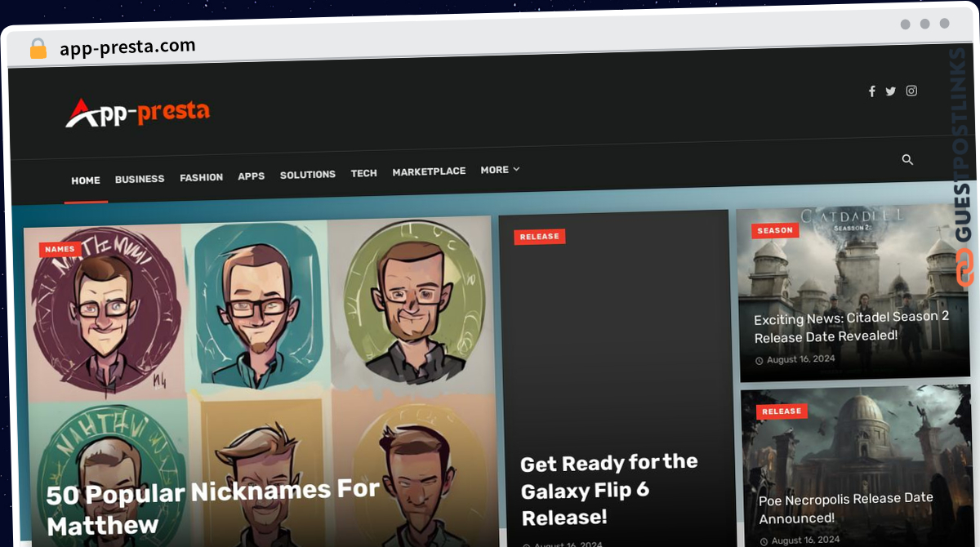Open the Instagram social icon
This screenshot has height=547, width=980.
(911, 91)
